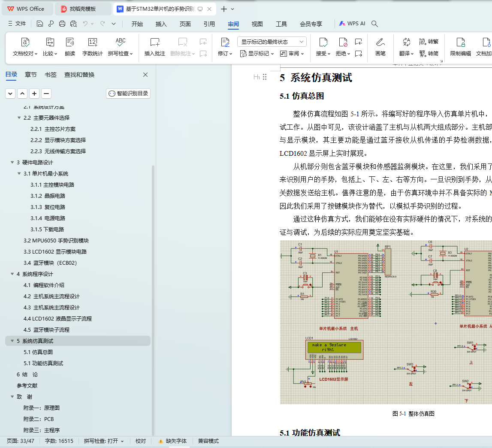Convert text with 简转繁

(429, 42)
